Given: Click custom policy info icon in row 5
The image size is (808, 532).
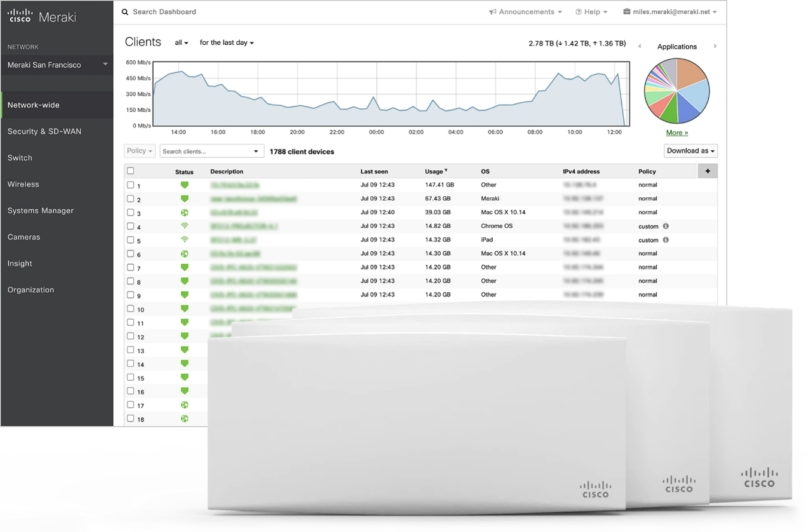Looking at the screenshot, I should [666, 240].
